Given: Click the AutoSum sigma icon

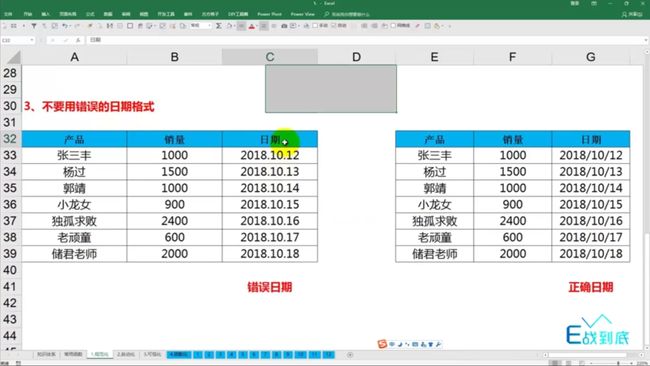Looking at the screenshot, I should pyautogui.click(x=218, y=26).
